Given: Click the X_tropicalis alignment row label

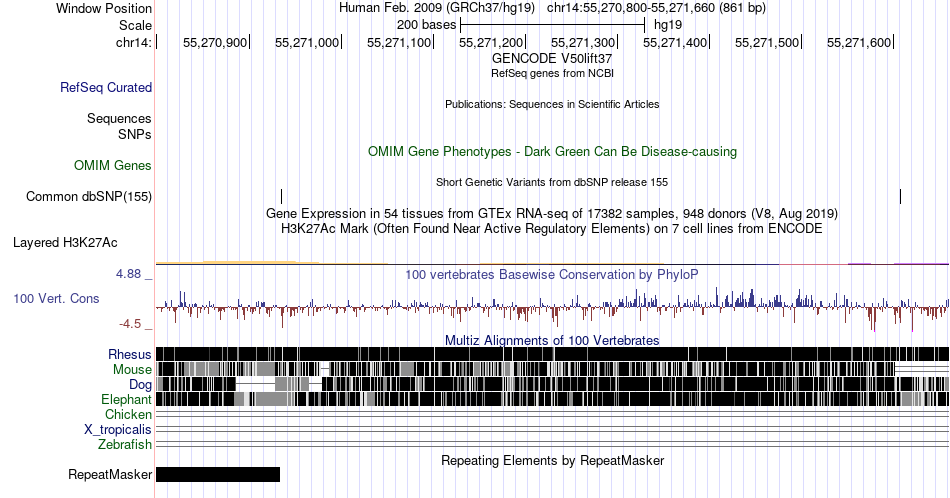Looking at the screenshot, I should pos(118,429).
